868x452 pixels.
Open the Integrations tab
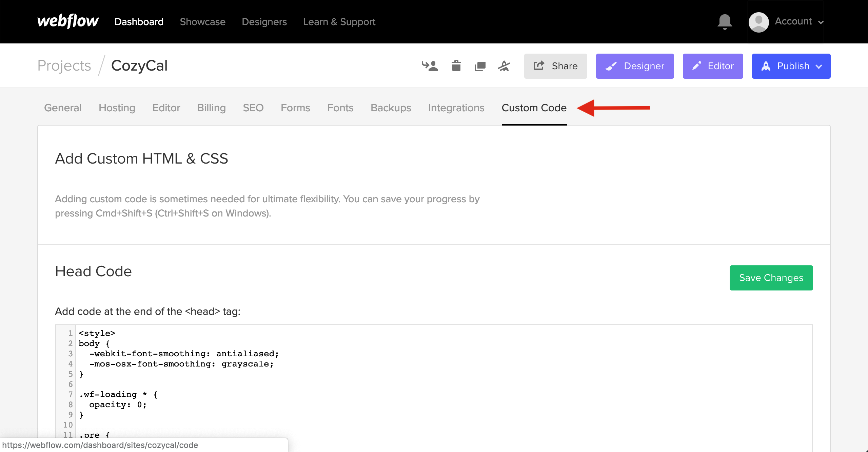tap(456, 108)
